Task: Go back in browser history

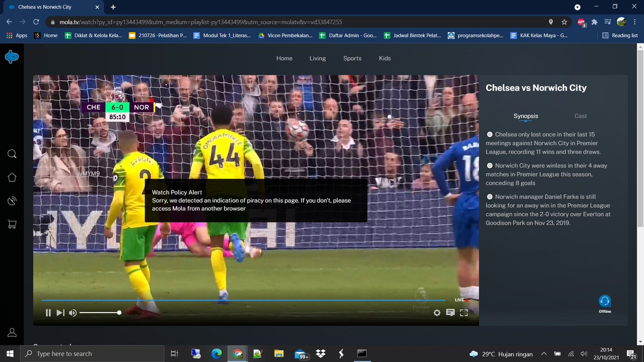Action: point(10,22)
